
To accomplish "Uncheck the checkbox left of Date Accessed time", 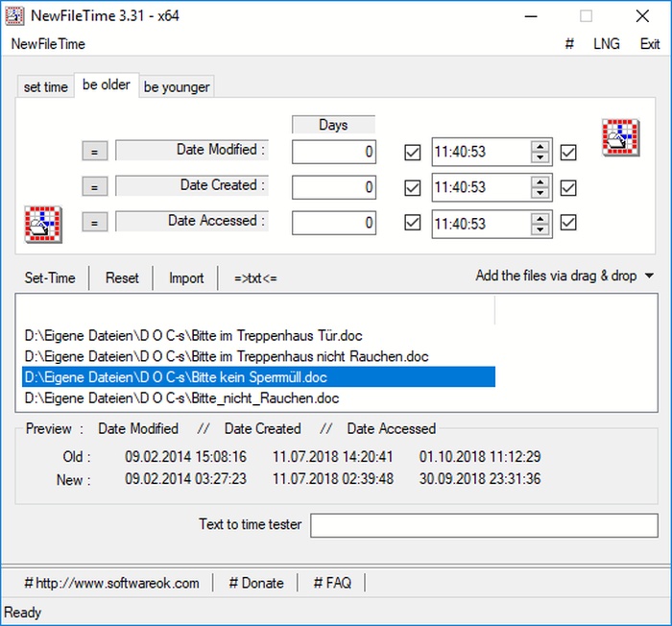I will point(413,223).
